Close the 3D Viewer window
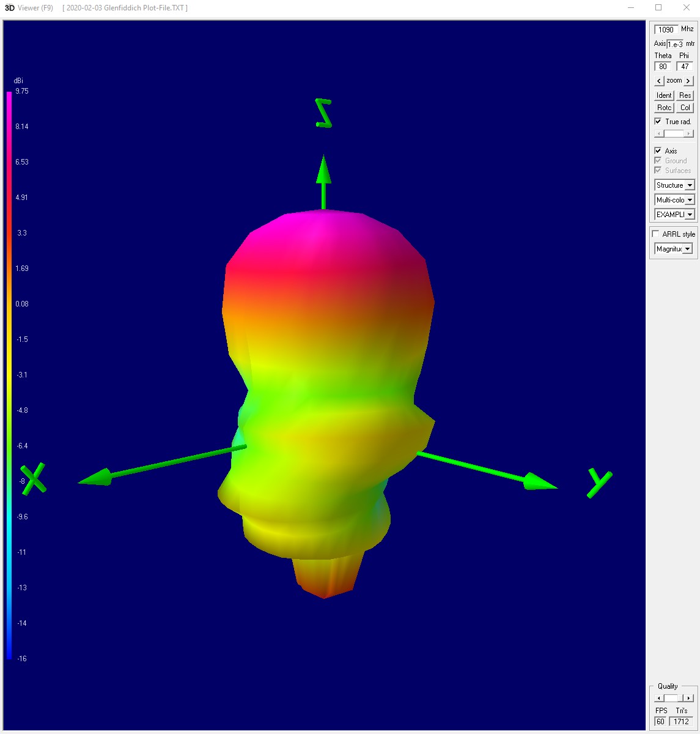Image resolution: width=700 pixels, height=734 pixels. point(686,8)
